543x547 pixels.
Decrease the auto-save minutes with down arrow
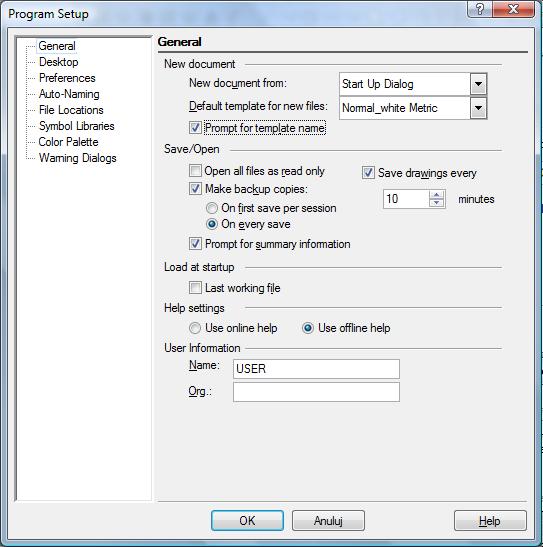pyautogui.click(x=437, y=203)
